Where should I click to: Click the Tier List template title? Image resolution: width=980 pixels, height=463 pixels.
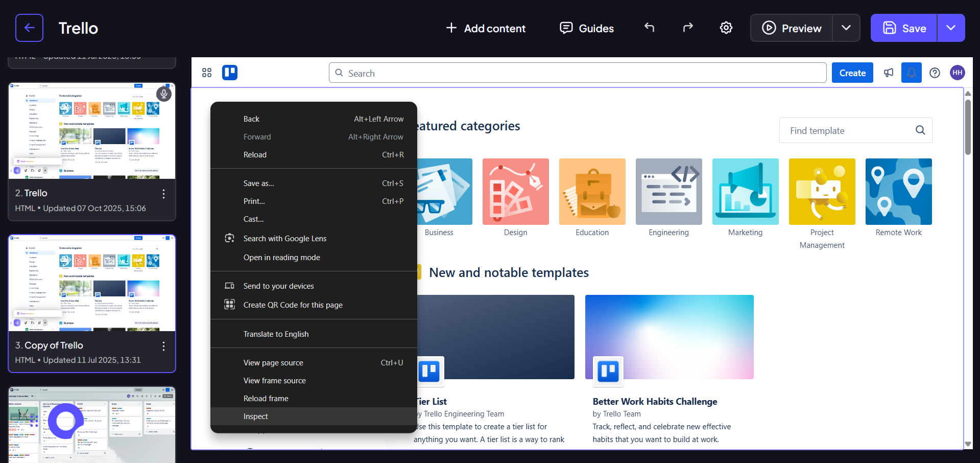[x=432, y=401]
